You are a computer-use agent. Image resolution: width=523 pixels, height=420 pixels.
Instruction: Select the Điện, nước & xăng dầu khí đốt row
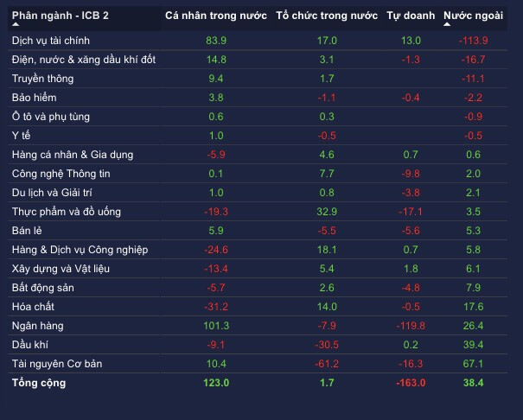coord(84,60)
